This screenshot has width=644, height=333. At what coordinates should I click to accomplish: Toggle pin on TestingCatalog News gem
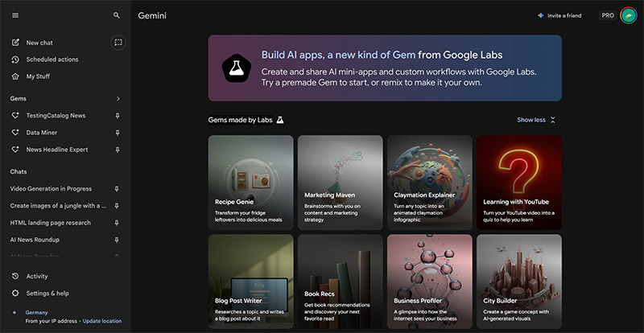click(x=118, y=116)
